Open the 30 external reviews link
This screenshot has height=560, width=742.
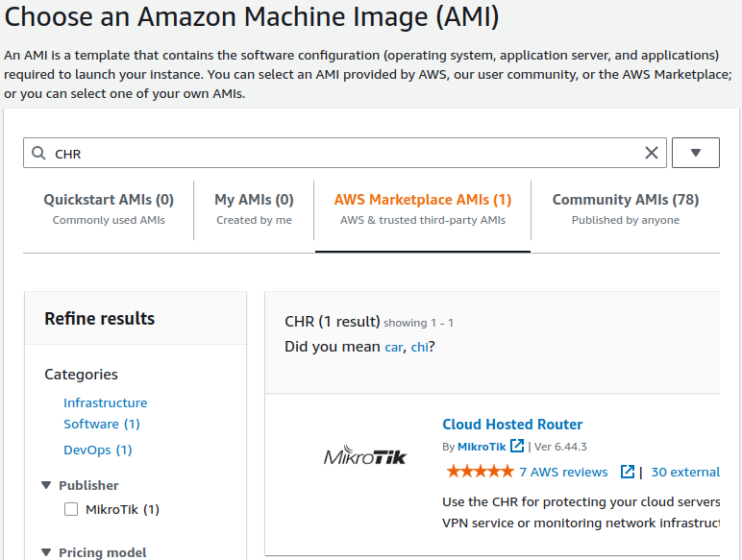pos(685,472)
